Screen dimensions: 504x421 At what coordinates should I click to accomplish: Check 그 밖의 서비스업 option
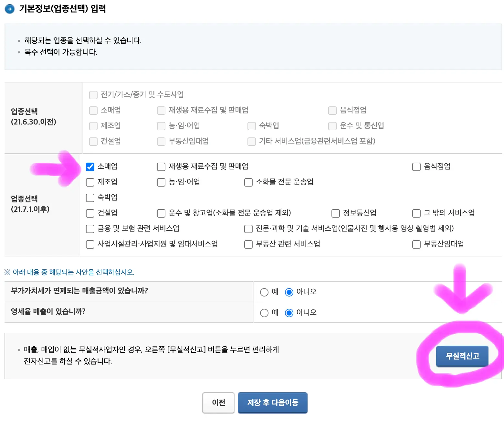click(x=416, y=213)
